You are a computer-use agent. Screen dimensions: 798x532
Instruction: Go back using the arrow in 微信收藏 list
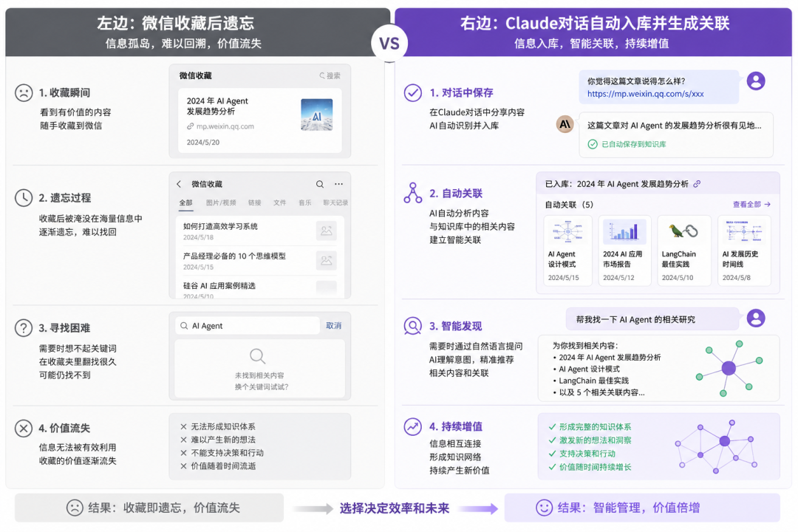179,184
